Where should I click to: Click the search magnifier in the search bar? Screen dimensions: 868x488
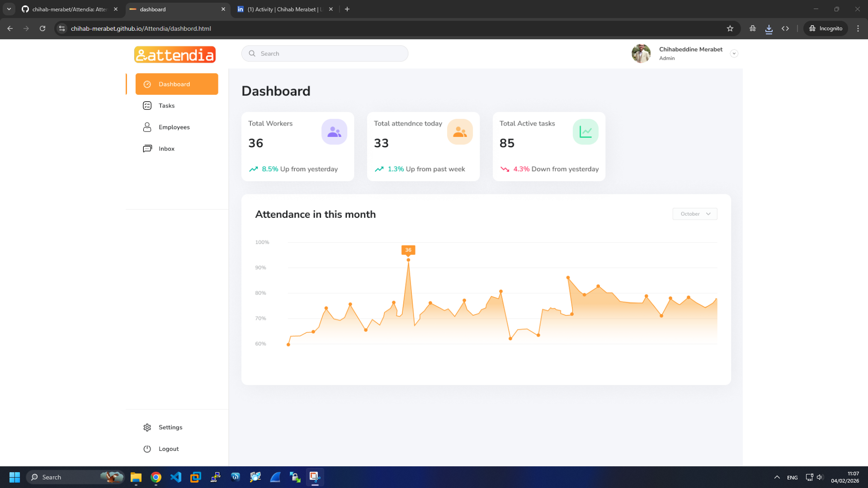click(x=252, y=53)
